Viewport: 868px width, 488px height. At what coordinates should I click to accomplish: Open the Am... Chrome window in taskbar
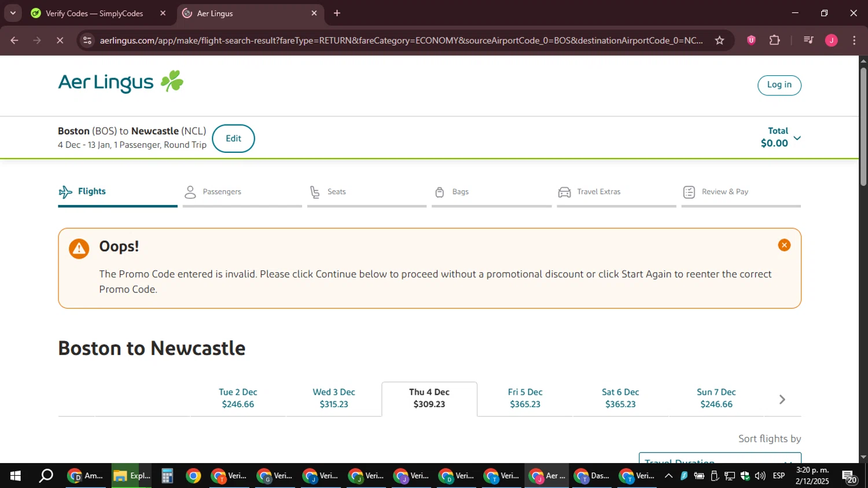[x=85, y=476]
